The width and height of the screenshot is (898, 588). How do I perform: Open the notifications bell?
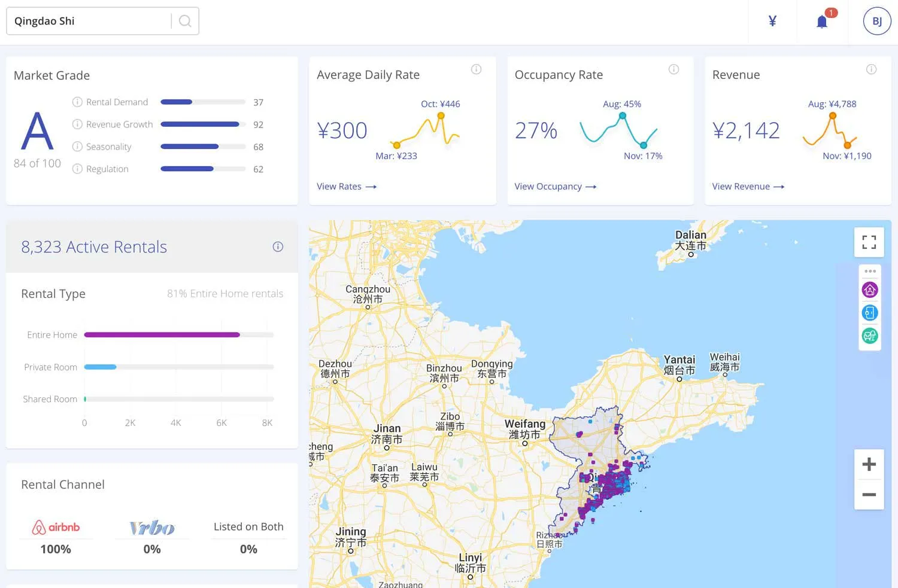click(x=823, y=22)
